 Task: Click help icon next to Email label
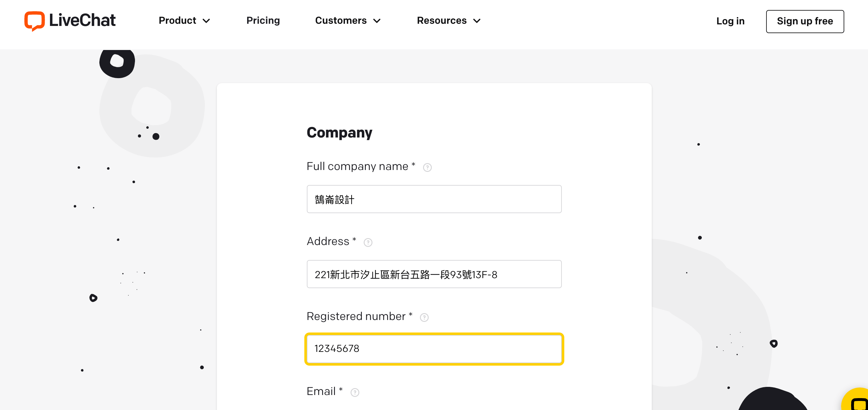(355, 392)
